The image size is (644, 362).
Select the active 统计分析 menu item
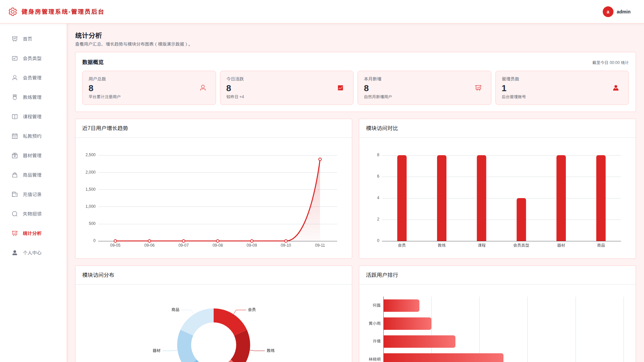(34, 233)
